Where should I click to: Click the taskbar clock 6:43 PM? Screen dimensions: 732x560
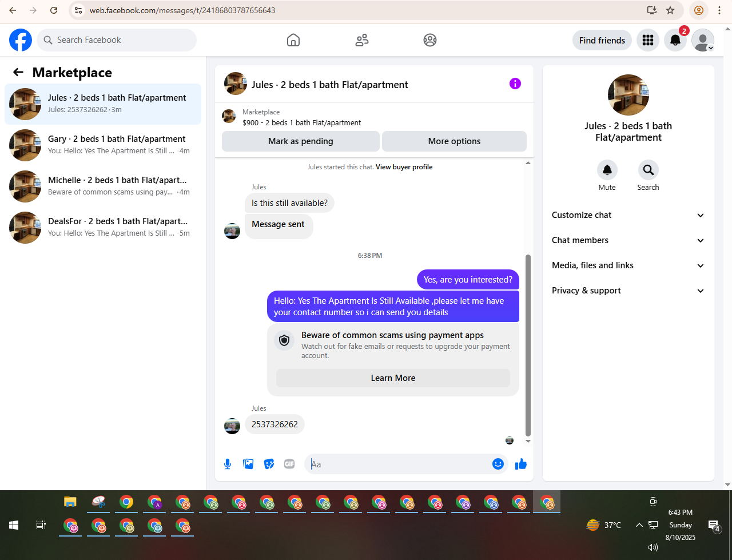(x=681, y=513)
